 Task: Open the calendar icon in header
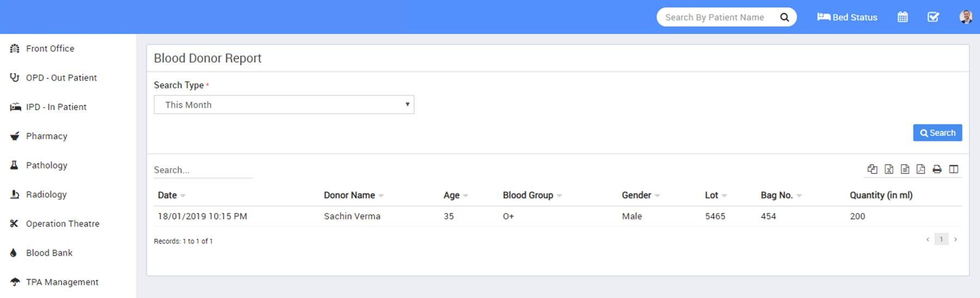pos(903,17)
